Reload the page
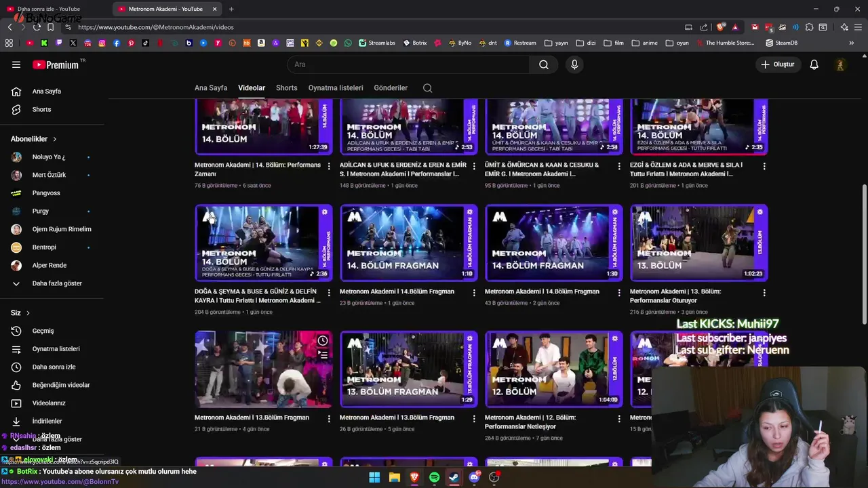The width and height of the screenshot is (868, 488). click(x=37, y=27)
